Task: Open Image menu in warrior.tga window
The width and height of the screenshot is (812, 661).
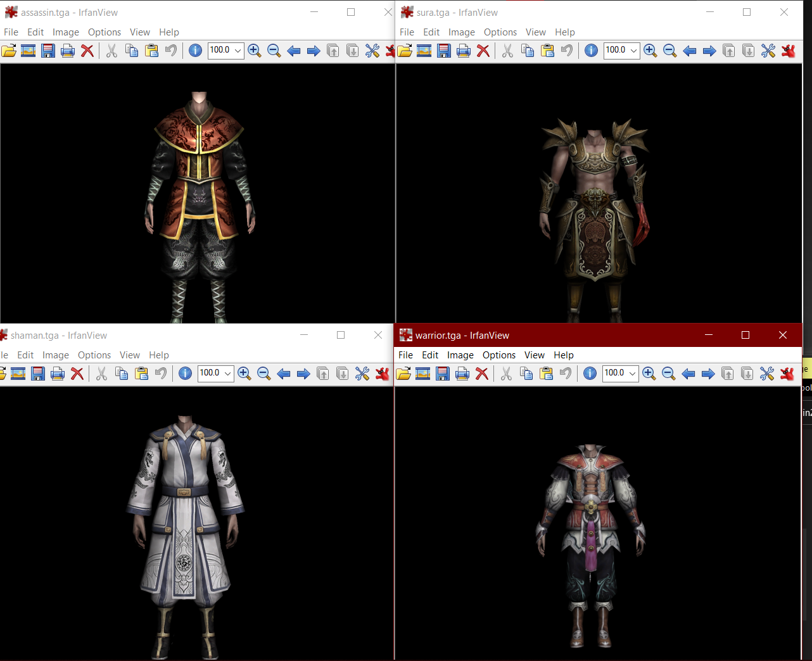Action: click(x=460, y=355)
